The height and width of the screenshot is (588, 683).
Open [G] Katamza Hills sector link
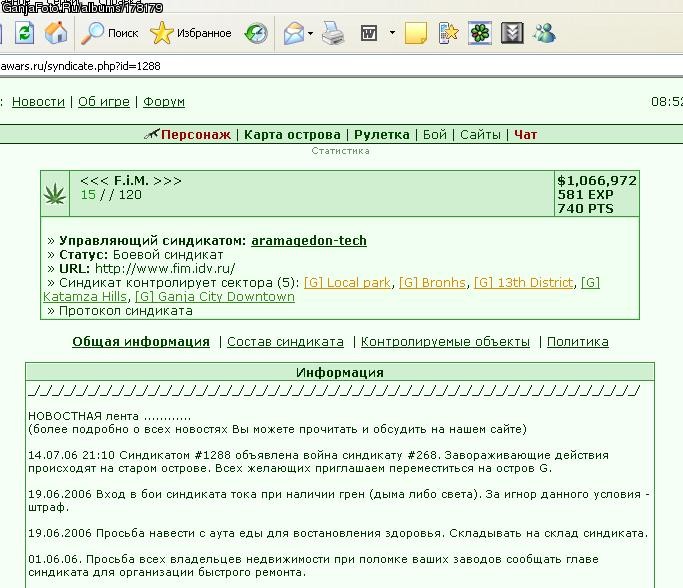[85, 297]
